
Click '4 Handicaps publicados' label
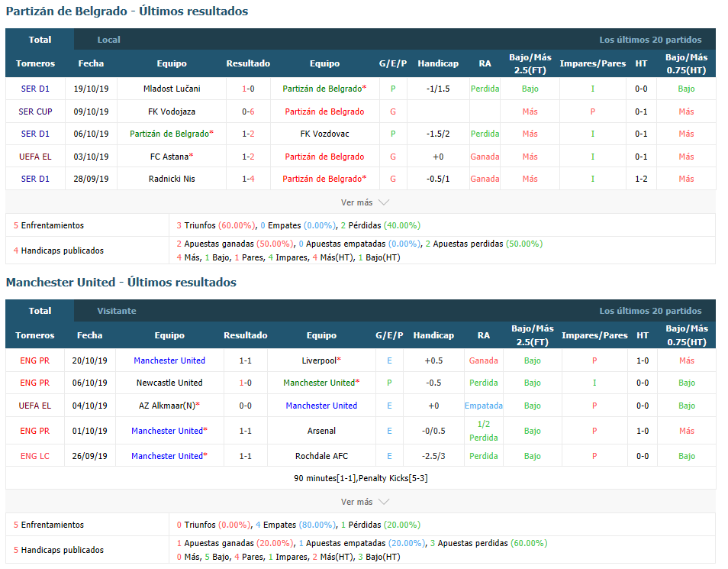coord(59,251)
